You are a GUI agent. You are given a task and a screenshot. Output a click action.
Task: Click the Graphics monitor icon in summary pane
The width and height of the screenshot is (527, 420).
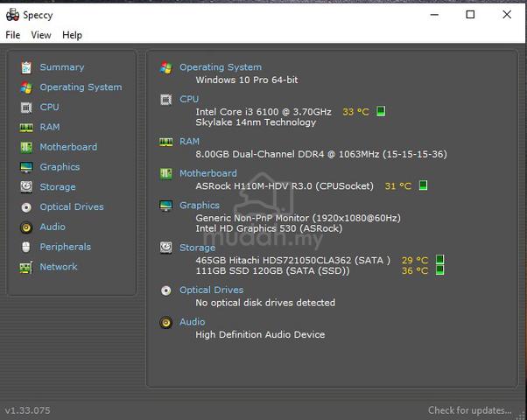click(x=165, y=206)
